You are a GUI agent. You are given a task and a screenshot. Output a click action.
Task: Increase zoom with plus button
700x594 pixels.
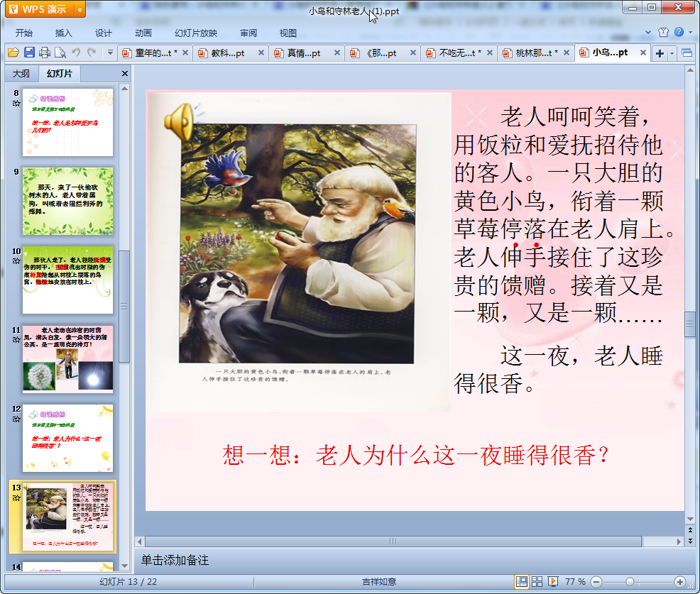pyautogui.click(x=680, y=581)
